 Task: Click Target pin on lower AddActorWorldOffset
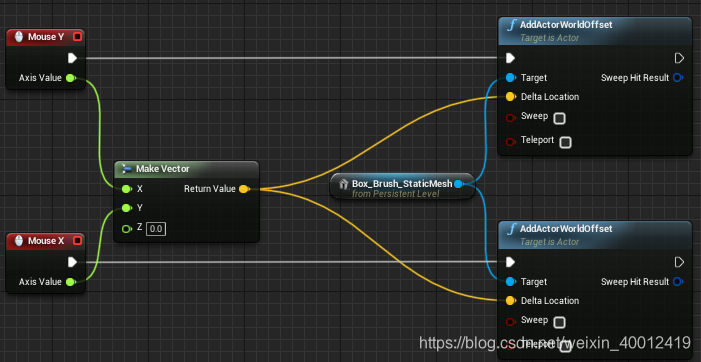click(511, 282)
